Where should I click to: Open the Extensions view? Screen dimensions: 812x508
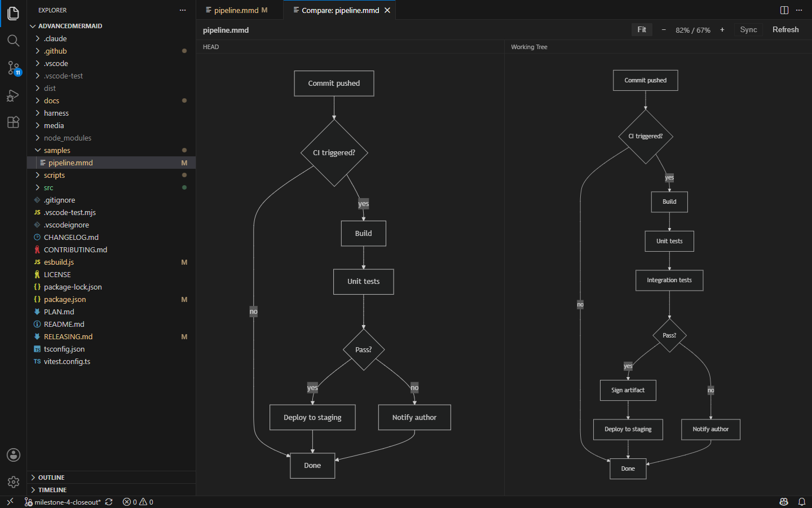(13, 122)
